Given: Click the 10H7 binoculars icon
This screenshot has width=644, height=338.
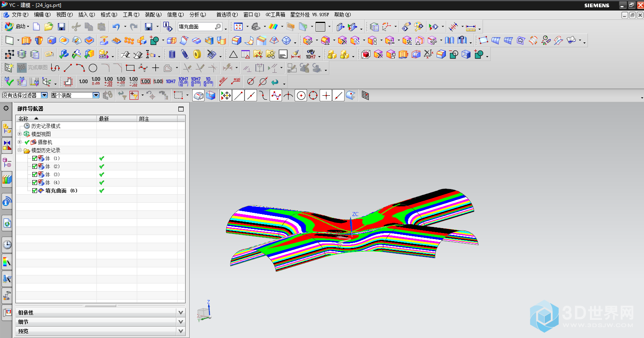Looking at the screenshot, I should (x=311, y=54).
